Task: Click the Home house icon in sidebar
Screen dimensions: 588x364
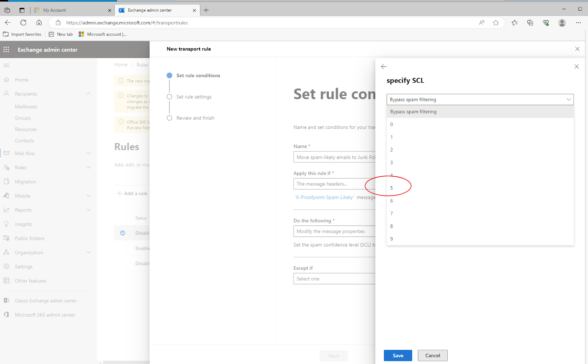Action: (x=6, y=80)
